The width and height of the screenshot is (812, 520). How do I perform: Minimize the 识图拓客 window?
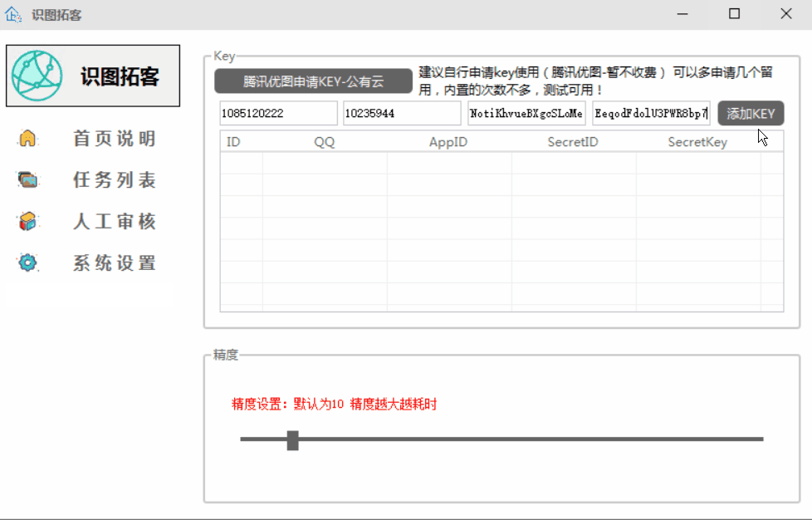(682, 14)
